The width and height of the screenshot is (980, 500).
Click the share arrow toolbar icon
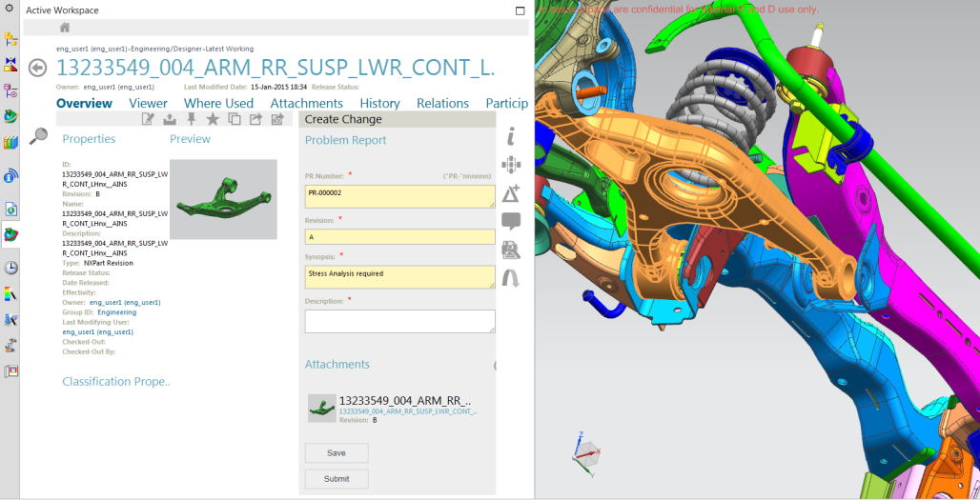(255, 119)
